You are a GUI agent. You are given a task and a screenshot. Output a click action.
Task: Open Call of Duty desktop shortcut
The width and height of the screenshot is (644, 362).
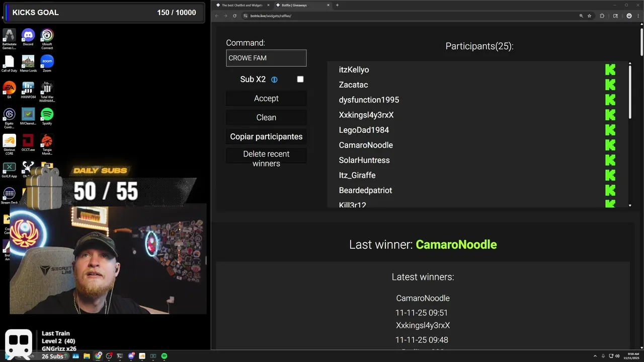pos(9,63)
